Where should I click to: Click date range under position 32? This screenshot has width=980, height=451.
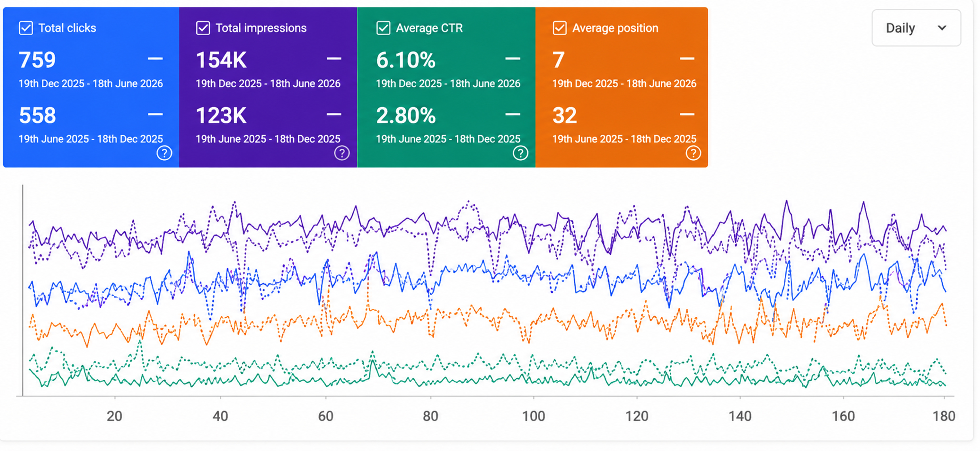click(624, 139)
